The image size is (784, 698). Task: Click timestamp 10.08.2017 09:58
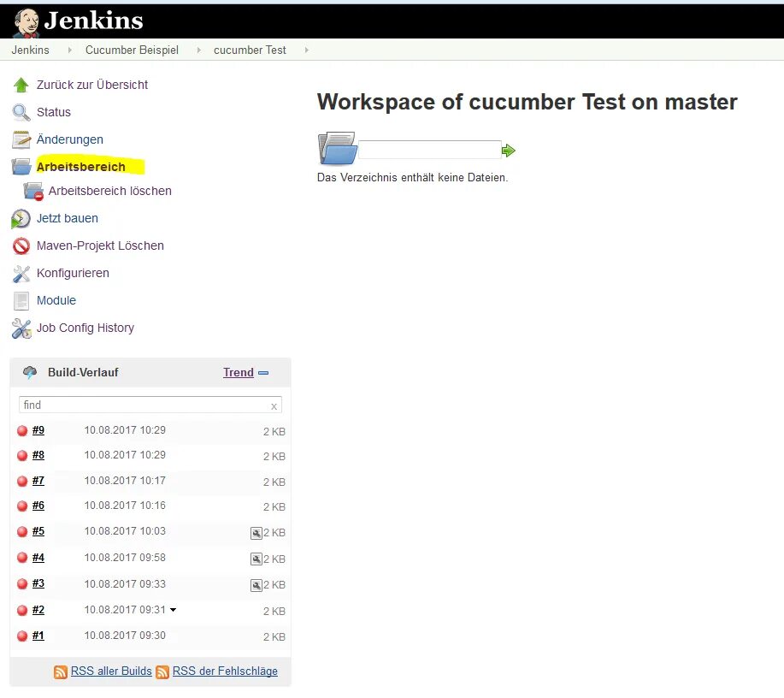tap(125, 558)
